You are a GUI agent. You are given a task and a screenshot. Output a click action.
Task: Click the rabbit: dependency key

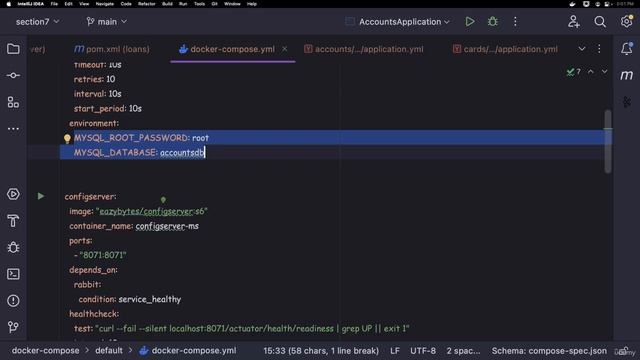pyautogui.click(x=87, y=284)
